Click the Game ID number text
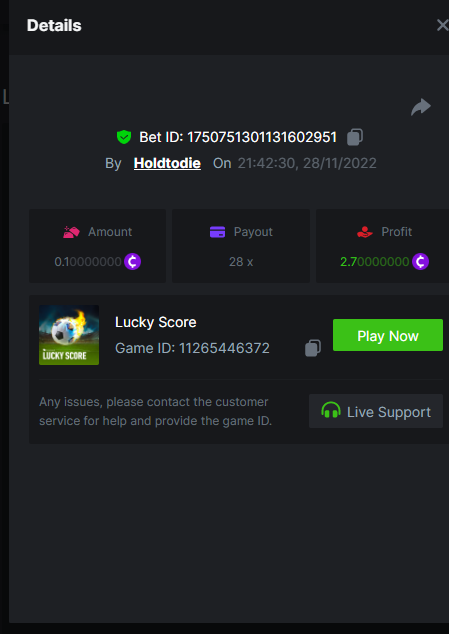The height and width of the screenshot is (634, 449). pos(224,348)
